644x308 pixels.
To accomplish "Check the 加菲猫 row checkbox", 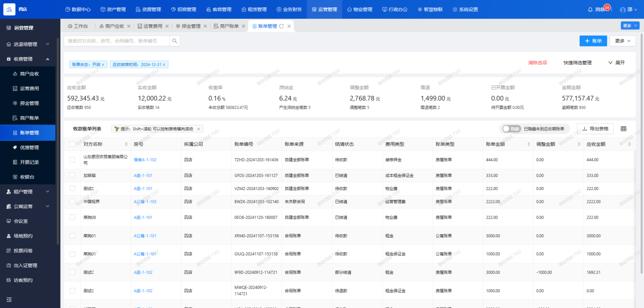I will (x=72, y=175).
